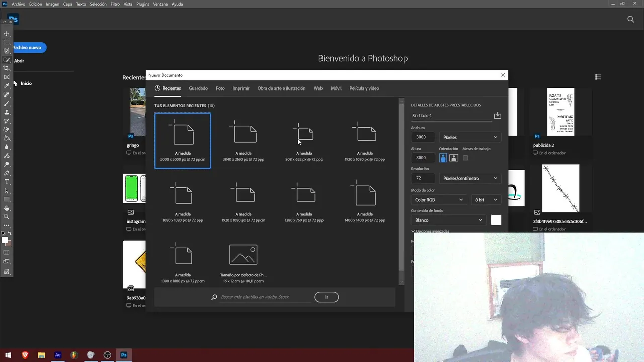Click the background color white swatch in dialog

[496, 220]
